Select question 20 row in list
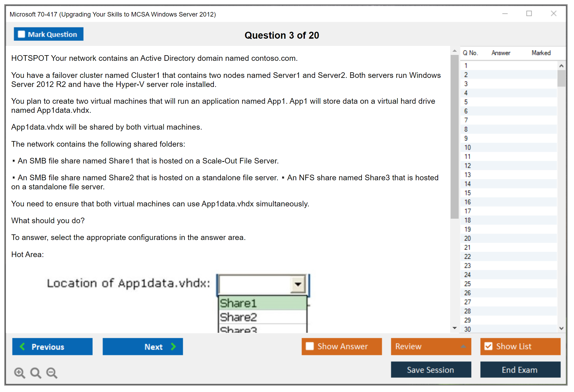The image size is (574, 392). 467,238
